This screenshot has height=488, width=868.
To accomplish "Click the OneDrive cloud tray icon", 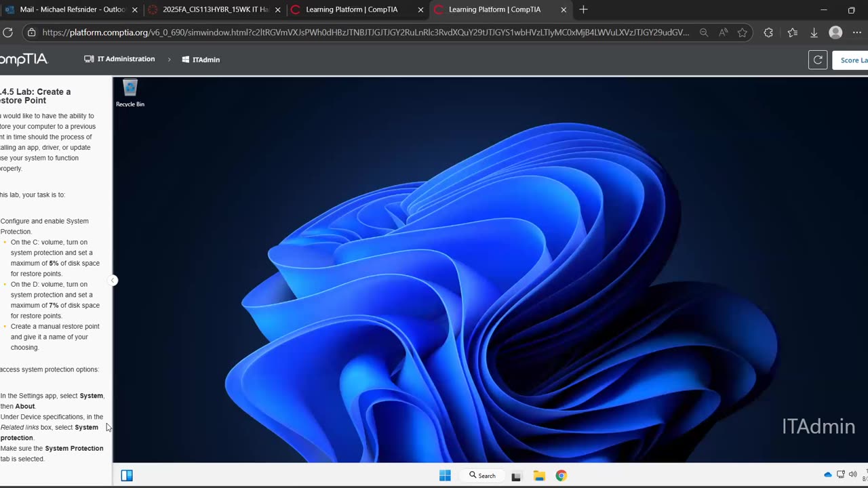I will click(828, 474).
